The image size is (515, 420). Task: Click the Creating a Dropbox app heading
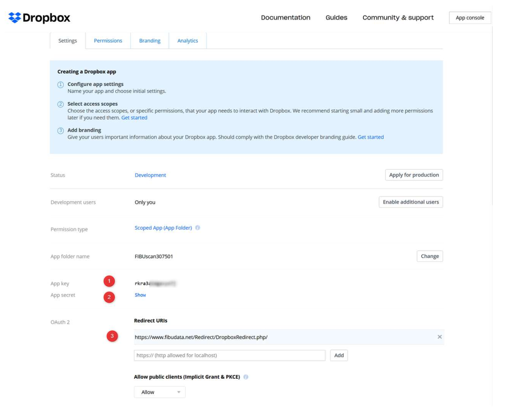(87, 72)
